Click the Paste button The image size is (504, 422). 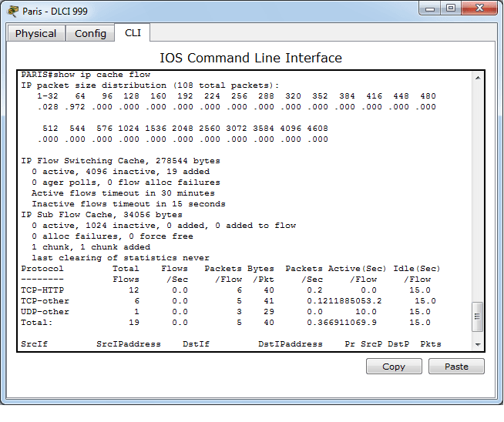pyautogui.click(x=456, y=367)
